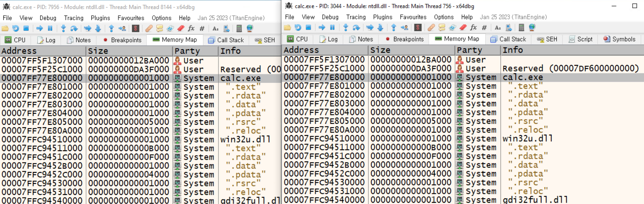
Task: Open Labels paperclip icon in right window
Action: click(x=452, y=28)
